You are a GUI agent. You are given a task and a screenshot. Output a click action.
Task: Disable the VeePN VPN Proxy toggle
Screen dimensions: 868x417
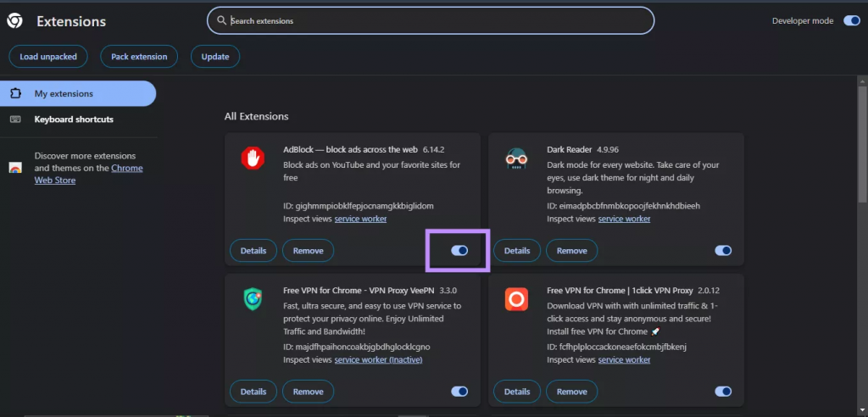459,392
